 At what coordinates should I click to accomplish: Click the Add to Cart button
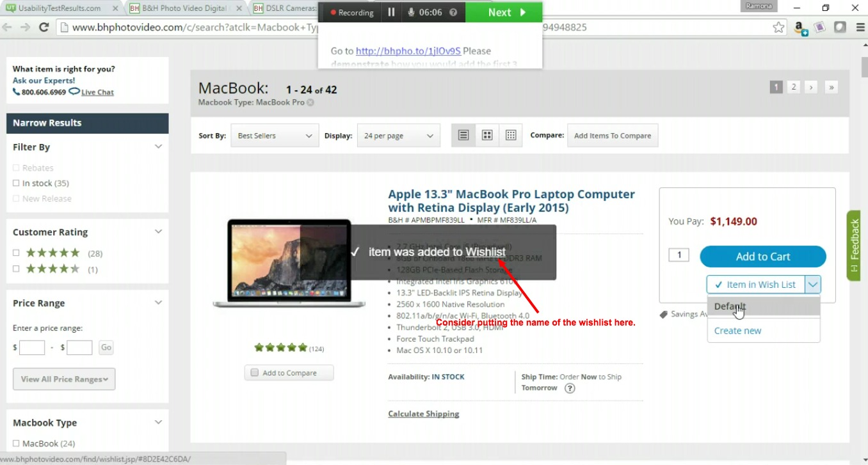[x=763, y=256]
